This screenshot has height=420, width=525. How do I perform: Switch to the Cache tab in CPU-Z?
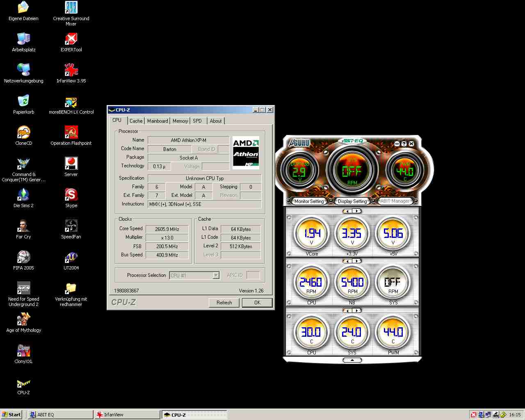tap(136, 121)
